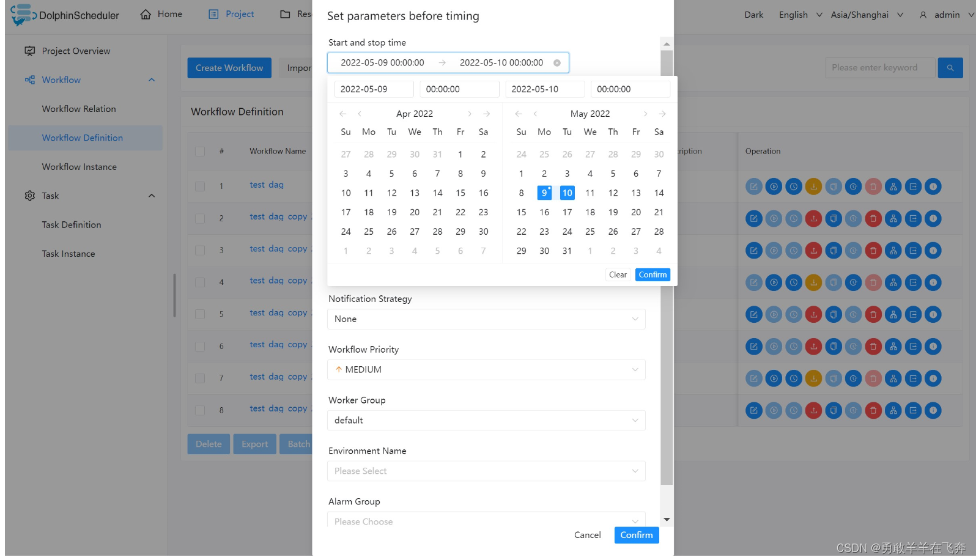Open the Worker Group dropdown
The width and height of the screenshot is (976, 560).
click(x=486, y=421)
